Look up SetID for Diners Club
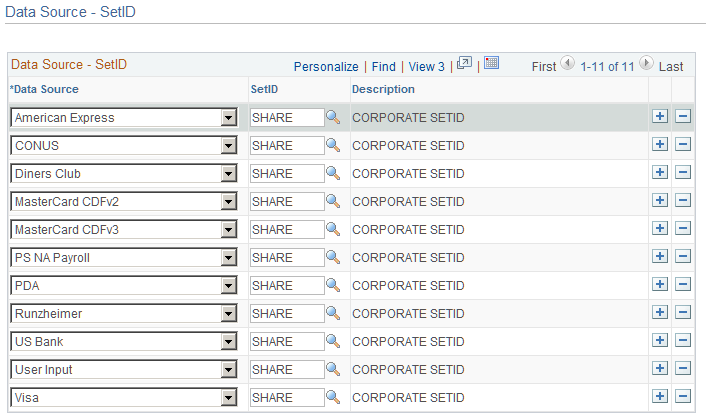Viewport: 706px width, 417px height. click(333, 173)
